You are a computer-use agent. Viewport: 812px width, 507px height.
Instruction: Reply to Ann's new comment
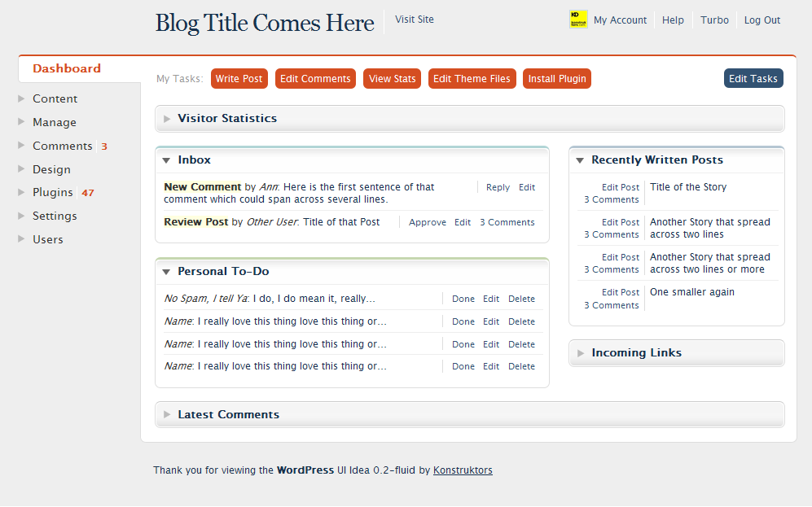[498, 187]
